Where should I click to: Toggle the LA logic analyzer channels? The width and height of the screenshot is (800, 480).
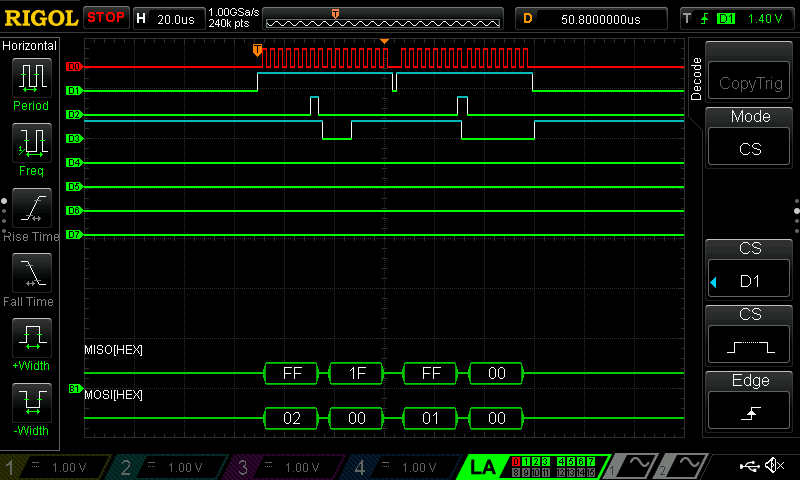[x=481, y=467]
